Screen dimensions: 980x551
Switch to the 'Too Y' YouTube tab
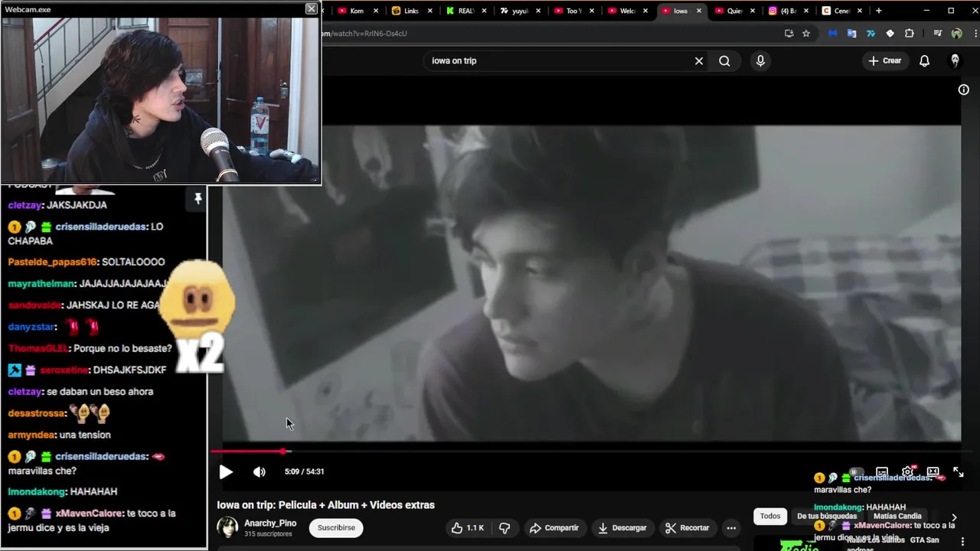click(x=574, y=11)
